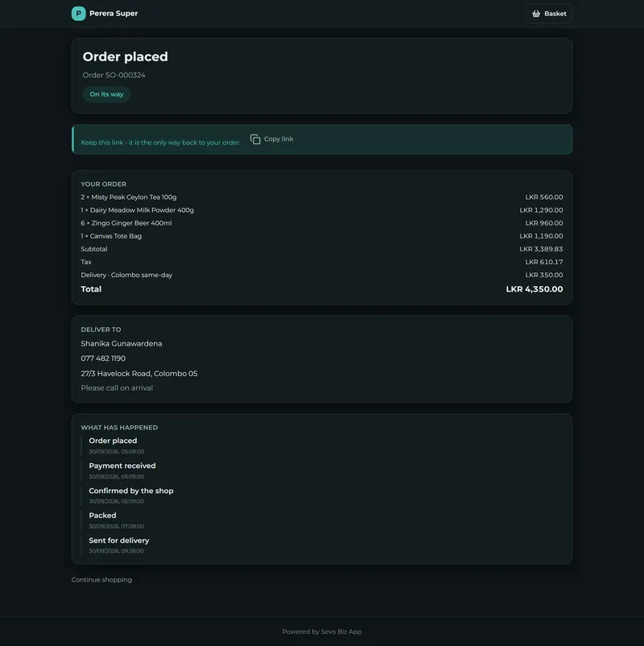Image resolution: width=644 pixels, height=646 pixels.
Task: Select the phone number 077 482 1190
Action: coord(103,358)
